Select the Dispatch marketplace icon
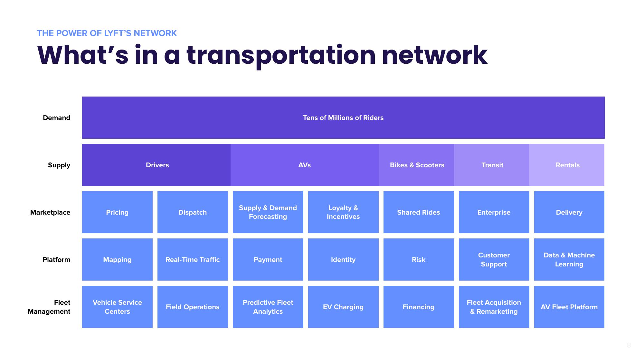 pos(193,212)
